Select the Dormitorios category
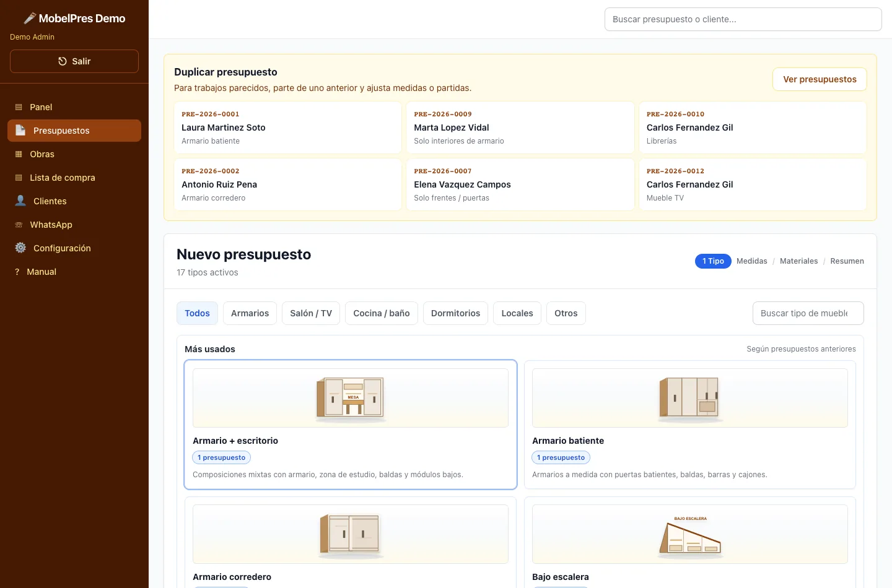 point(455,313)
